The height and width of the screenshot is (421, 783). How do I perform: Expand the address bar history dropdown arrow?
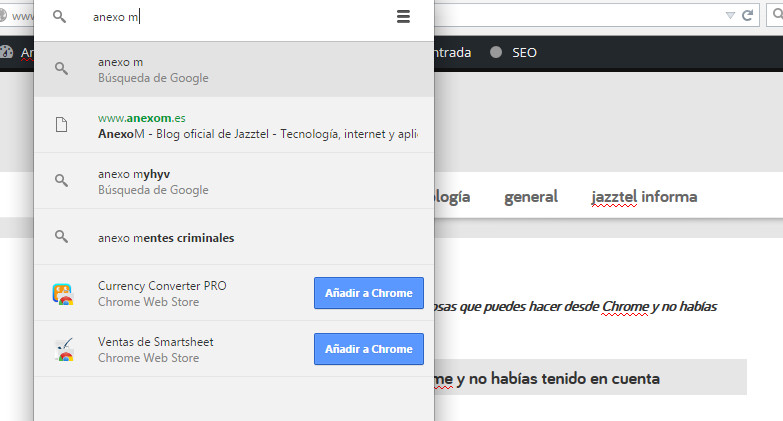730,15
